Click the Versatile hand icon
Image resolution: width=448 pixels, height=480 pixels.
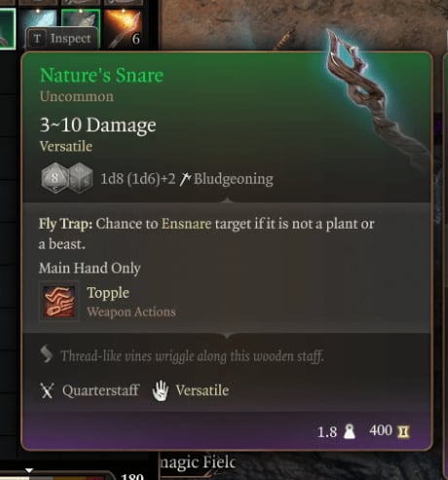tap(161, 390)
